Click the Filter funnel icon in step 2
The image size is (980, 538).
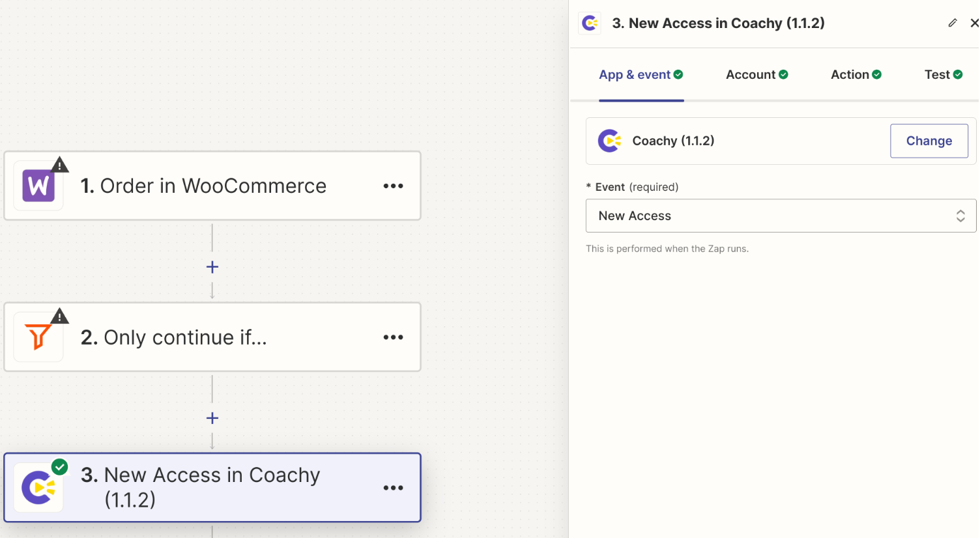coord(38,337)
